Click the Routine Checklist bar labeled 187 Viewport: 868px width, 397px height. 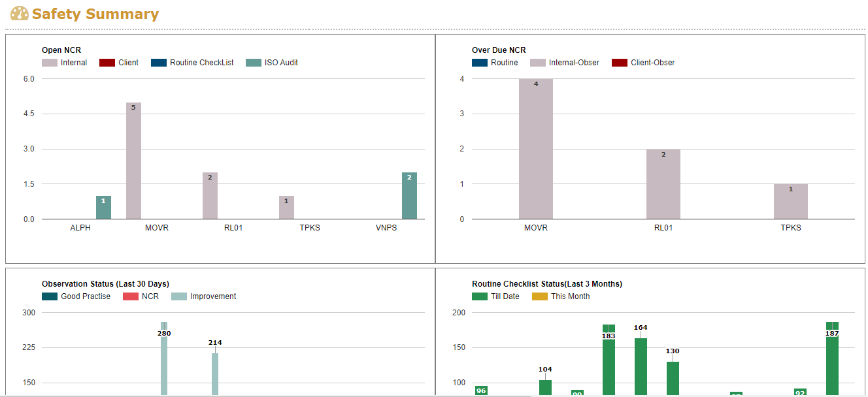[832, 359]
